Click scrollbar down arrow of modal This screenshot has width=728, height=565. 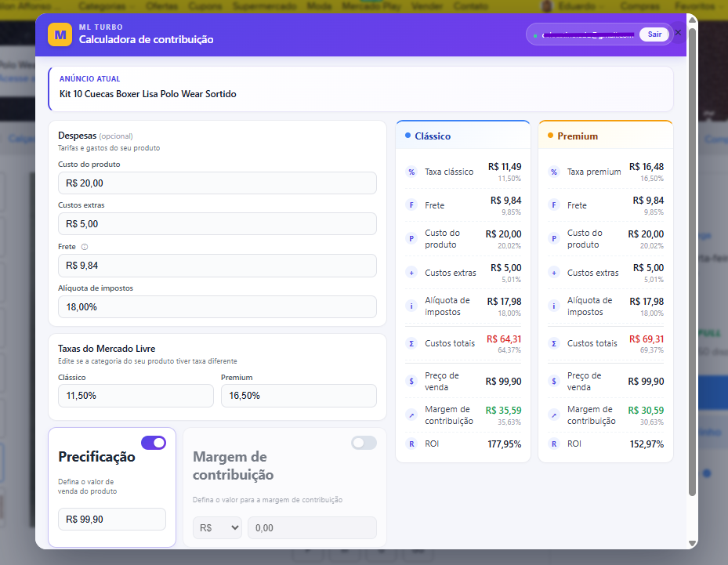pos(692,543)
